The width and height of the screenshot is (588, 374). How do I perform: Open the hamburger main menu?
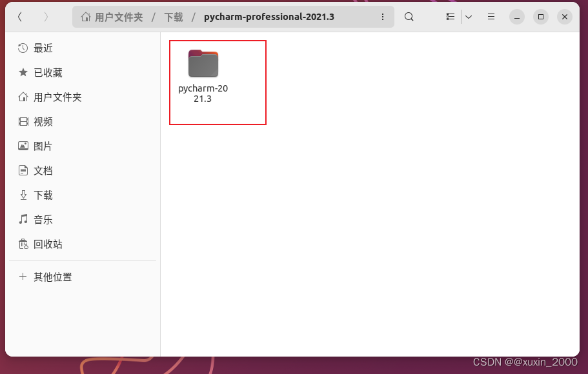pos(491,17)
